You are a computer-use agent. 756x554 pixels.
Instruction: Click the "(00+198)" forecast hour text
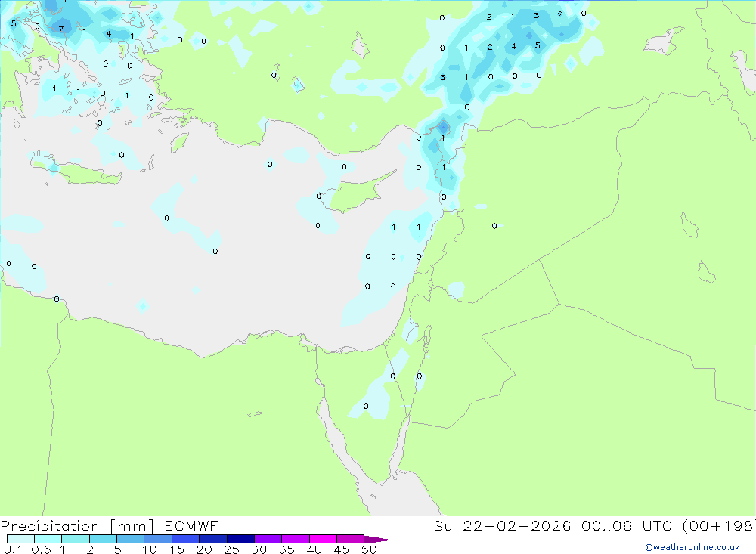pos(719,526)
